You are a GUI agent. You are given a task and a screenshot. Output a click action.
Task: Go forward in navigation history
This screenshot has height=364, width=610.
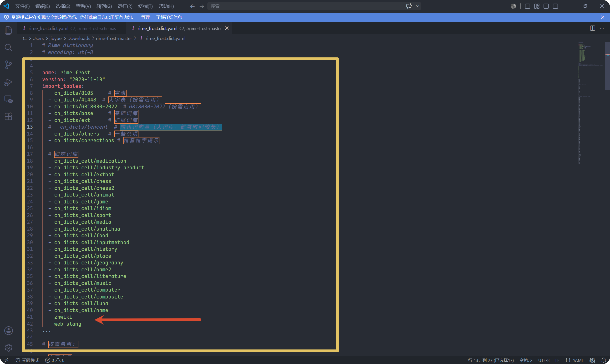coord(202,6)
